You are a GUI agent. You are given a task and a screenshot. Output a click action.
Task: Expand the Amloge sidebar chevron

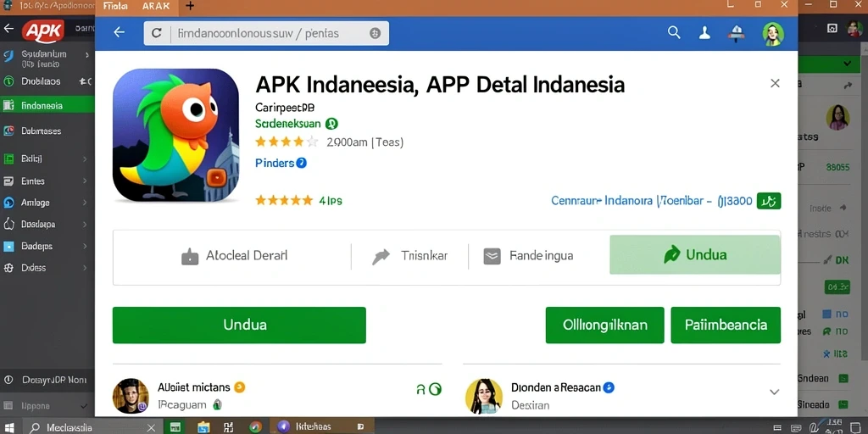[86, 203]
